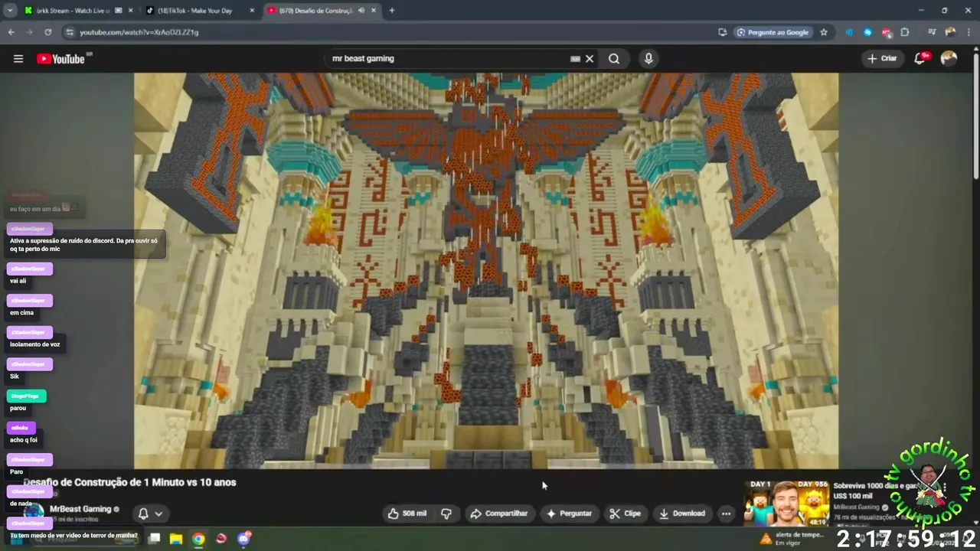Screen dimensions: 980x551
Task: Click the Criar create button
Action: click(x=882, y=59)
